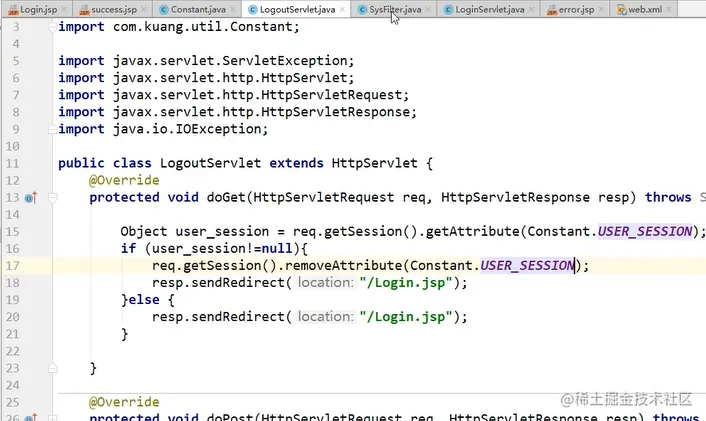Open the SysFilter.java tab
Screen dimensions: 706x421
pyautogui.click(x=395, y=9)
